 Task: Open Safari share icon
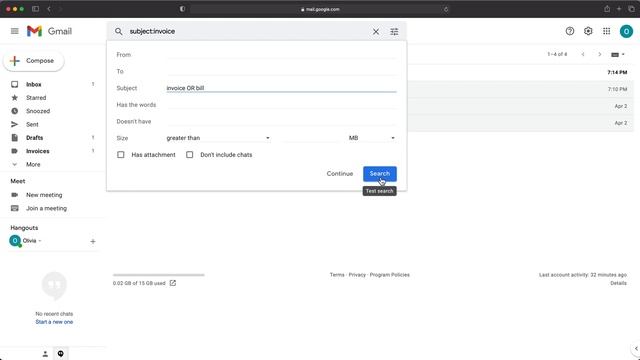pyautogui.click(x=607, y=9)
